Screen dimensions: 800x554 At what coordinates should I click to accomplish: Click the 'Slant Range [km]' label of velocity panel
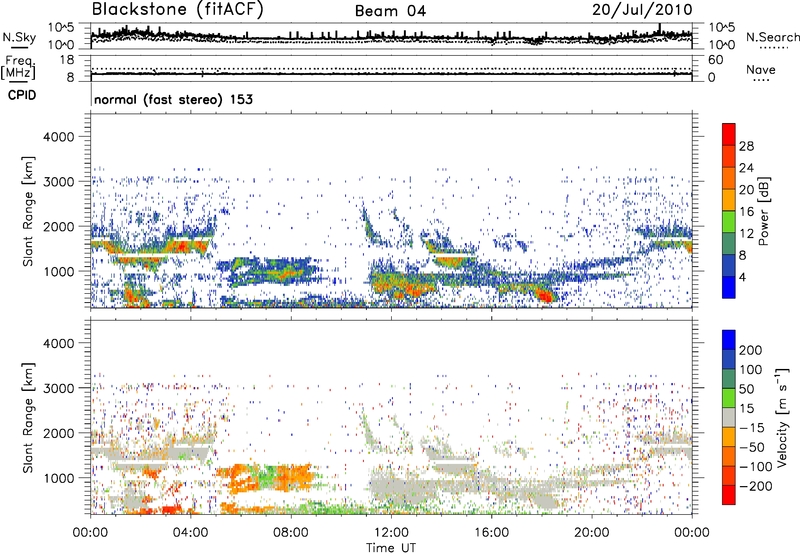pos(28,418)
